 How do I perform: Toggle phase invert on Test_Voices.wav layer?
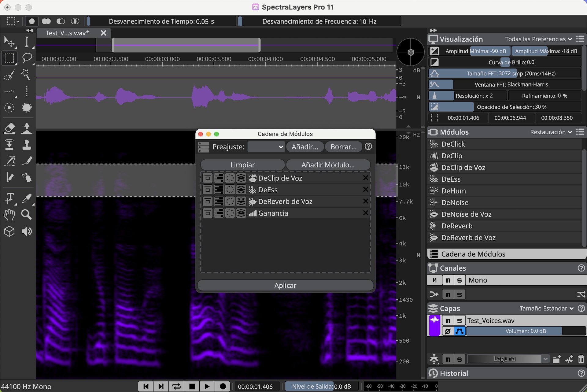[x=448, y=331]
